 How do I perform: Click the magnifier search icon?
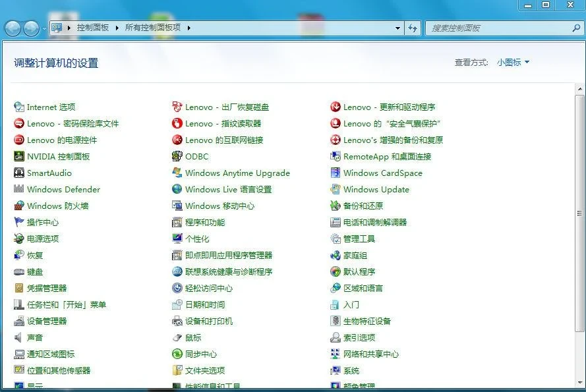576,28
